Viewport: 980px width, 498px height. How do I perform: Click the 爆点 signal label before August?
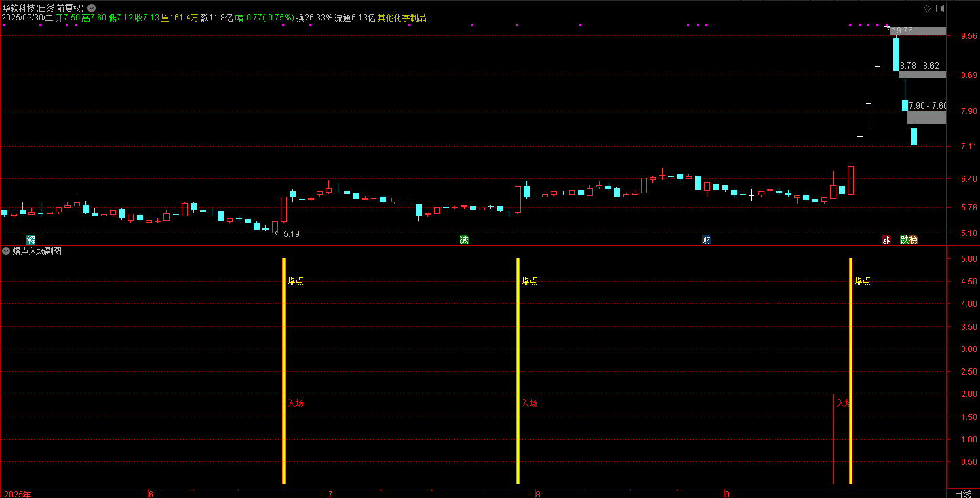(529, 281)
